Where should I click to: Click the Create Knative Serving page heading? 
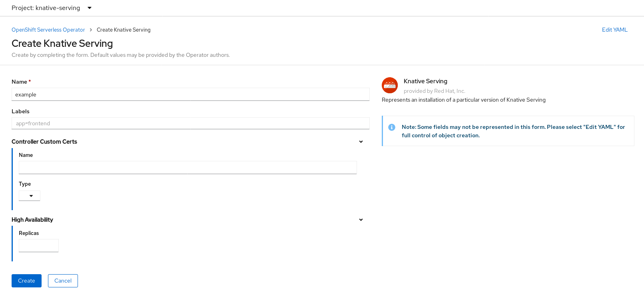pos(62,43)
